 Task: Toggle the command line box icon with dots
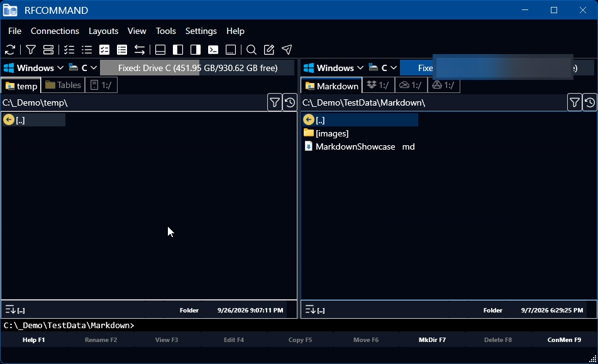pos(231,50)
